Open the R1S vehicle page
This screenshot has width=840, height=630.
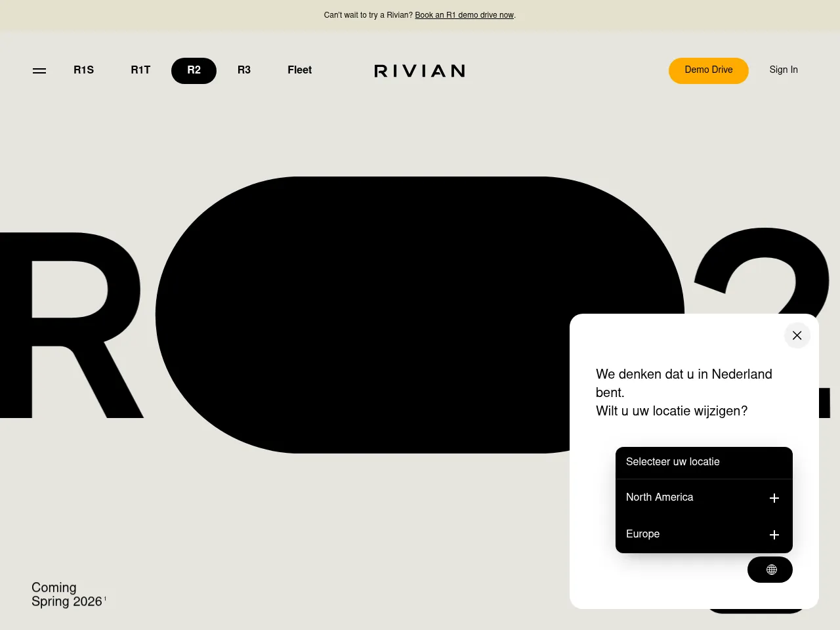(83, 70)
